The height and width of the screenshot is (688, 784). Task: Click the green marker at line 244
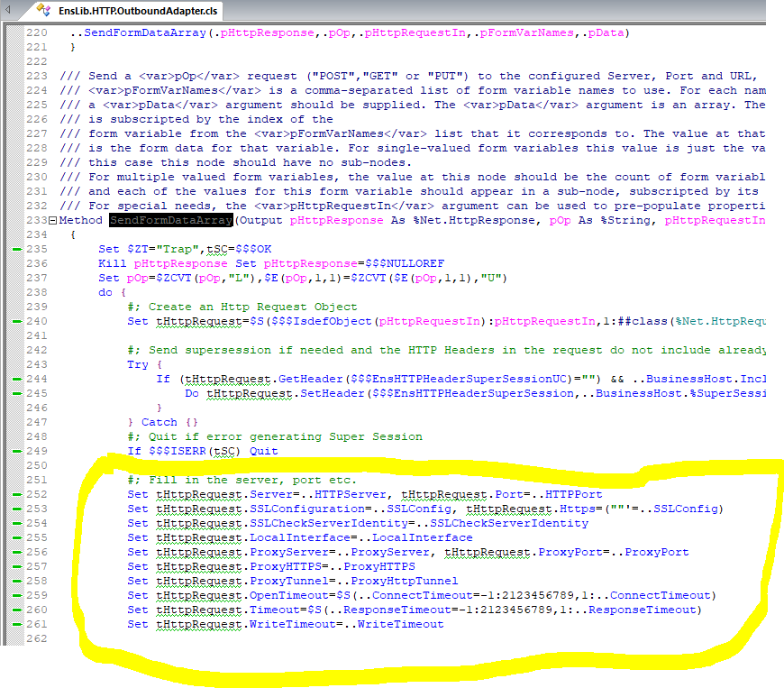[17, 380]
